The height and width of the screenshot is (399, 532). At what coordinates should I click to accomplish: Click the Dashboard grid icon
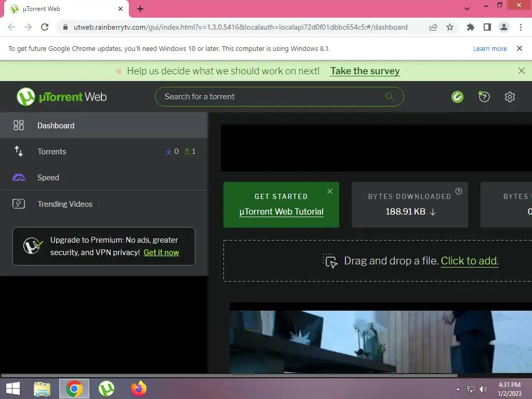coord(19,125)
